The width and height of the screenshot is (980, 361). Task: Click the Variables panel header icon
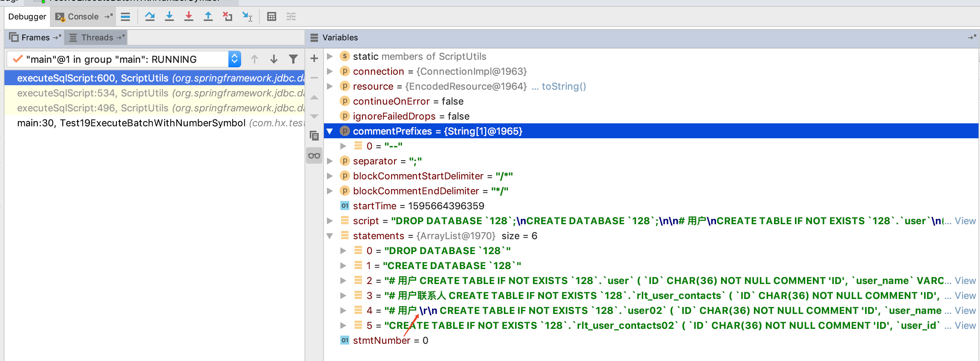(x=314, y=37)
